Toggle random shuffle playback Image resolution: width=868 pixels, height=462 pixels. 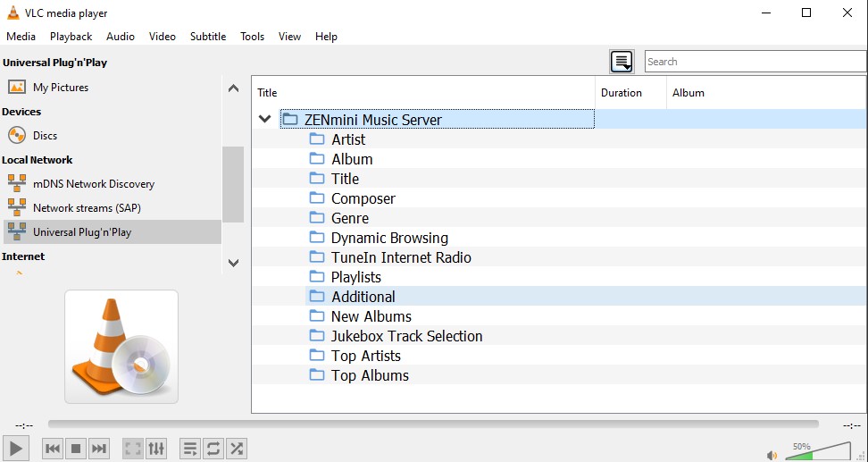coord(237,449)
